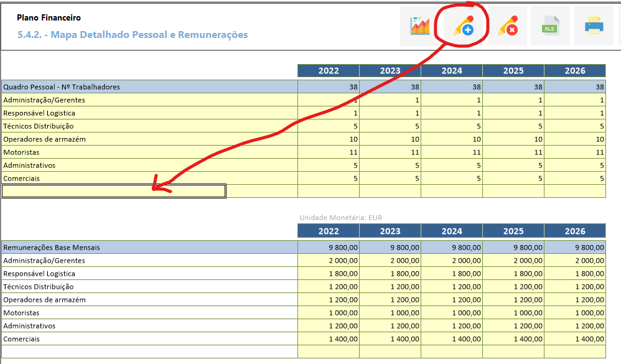Click the section title 'Mapa Detalhado Pessoal e Remunerações'
Viewport: 621px width, 364px height.
pyautogui.click(x=149, y=34)
